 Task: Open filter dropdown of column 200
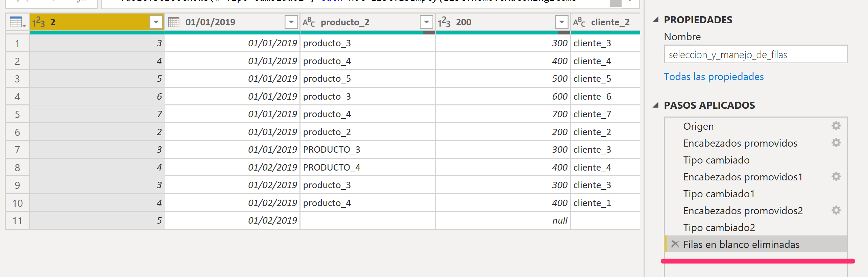click(x=562, y=22)
